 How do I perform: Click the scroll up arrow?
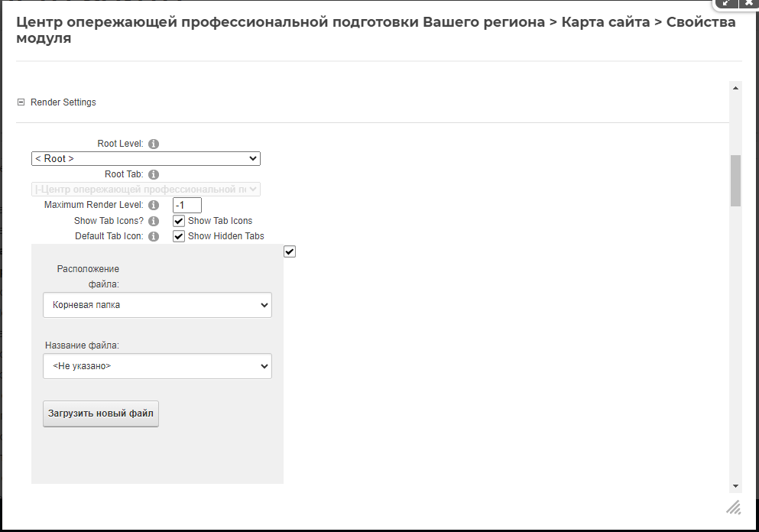pos(735,88)
